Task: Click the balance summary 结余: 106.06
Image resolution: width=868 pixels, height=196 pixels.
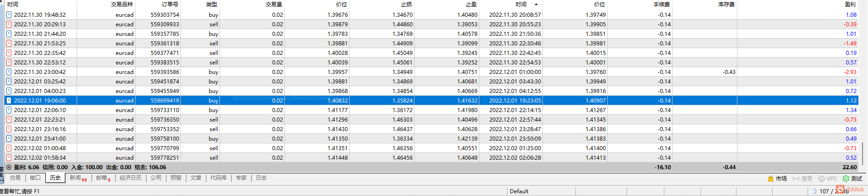Action: click(x=151, y=167)
